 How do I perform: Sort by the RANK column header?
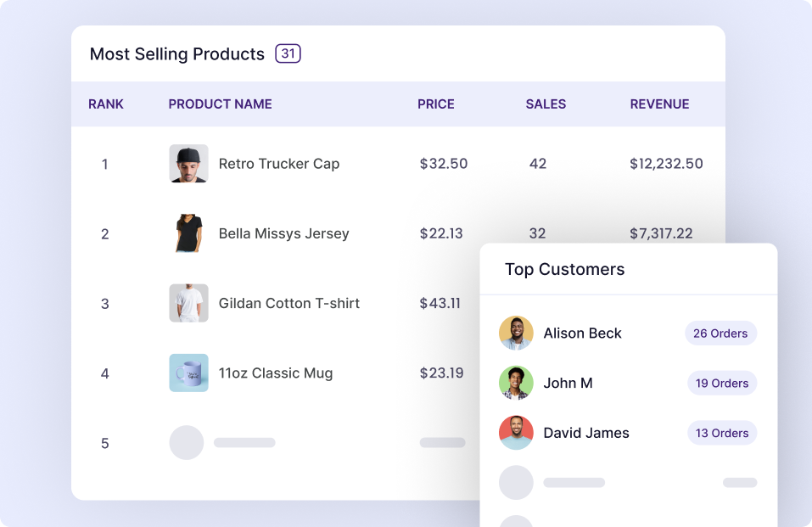pyautogui.click(x=106, y=104)
